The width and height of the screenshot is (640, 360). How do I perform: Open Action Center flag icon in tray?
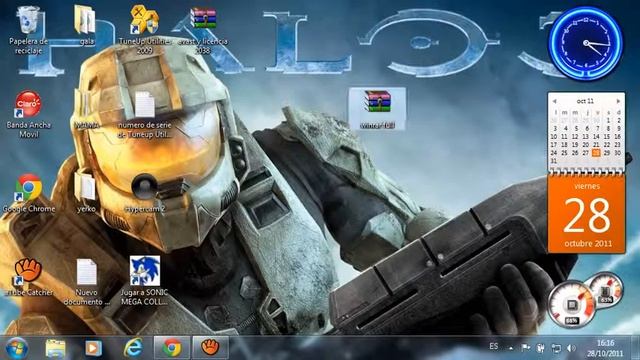click(526, 348)
